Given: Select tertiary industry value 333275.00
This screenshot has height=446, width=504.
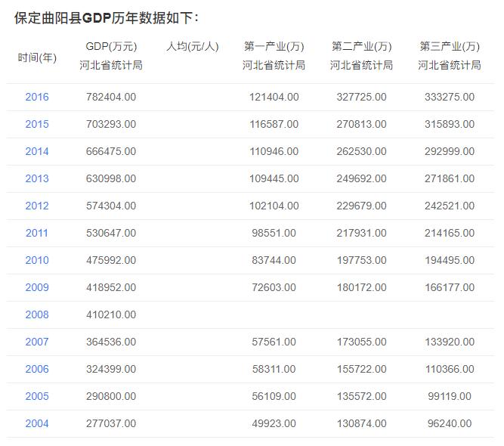Looking at the screenshot, I should 450,97.
